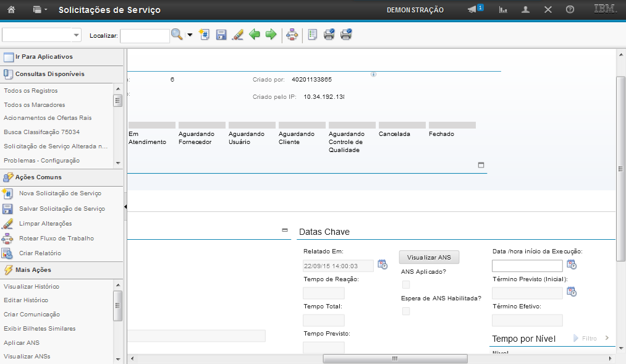Select Criar Relatório in Ações Comuns
This screenshot has height=364, width=626.
click(x=40, y=253)
